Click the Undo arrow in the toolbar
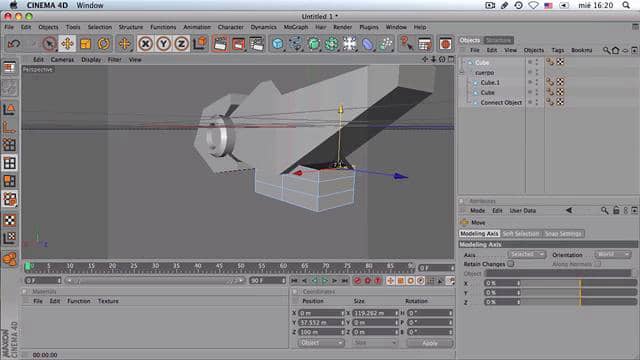 [x=14, y=44]
